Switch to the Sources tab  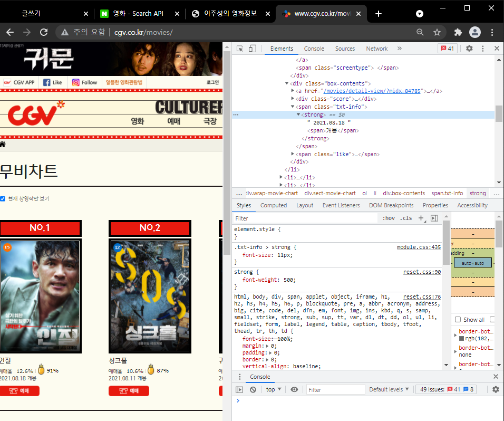tap(345, 49)
